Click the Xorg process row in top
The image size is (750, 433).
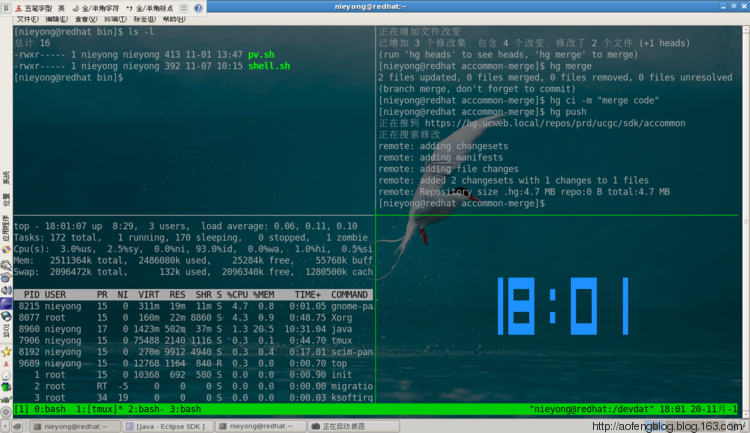pos(193,318)
